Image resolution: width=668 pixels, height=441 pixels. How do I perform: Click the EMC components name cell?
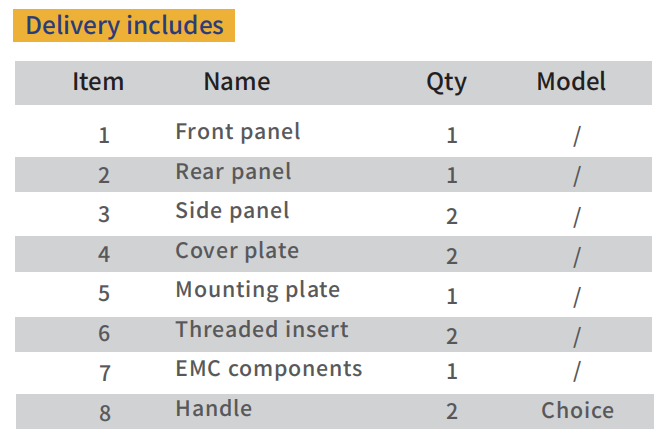269,369
